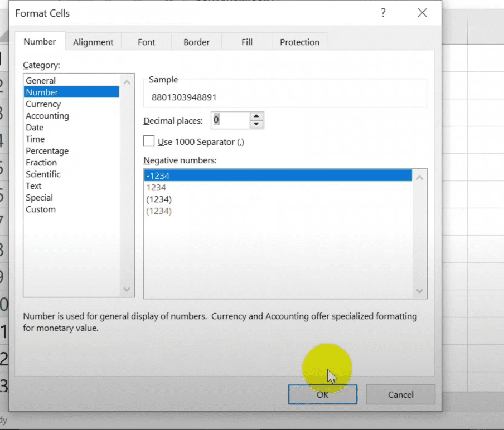Decrease decimal places with down spinner arrow
The width and height of the screenshot is (504, 430).
tap(256, 124)
